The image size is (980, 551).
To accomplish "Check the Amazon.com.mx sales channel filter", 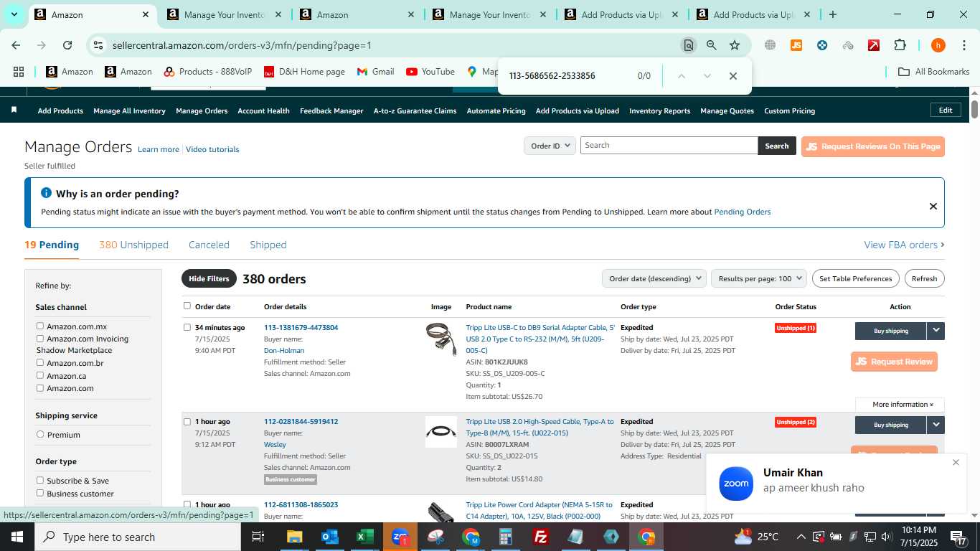I will tap(40, 326).
